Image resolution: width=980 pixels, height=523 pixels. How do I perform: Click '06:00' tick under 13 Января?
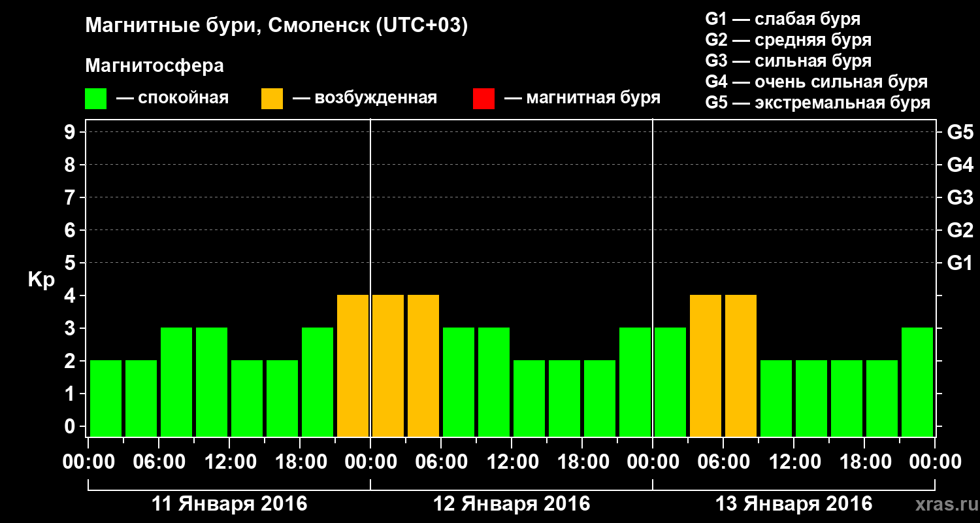click(724, 462)
